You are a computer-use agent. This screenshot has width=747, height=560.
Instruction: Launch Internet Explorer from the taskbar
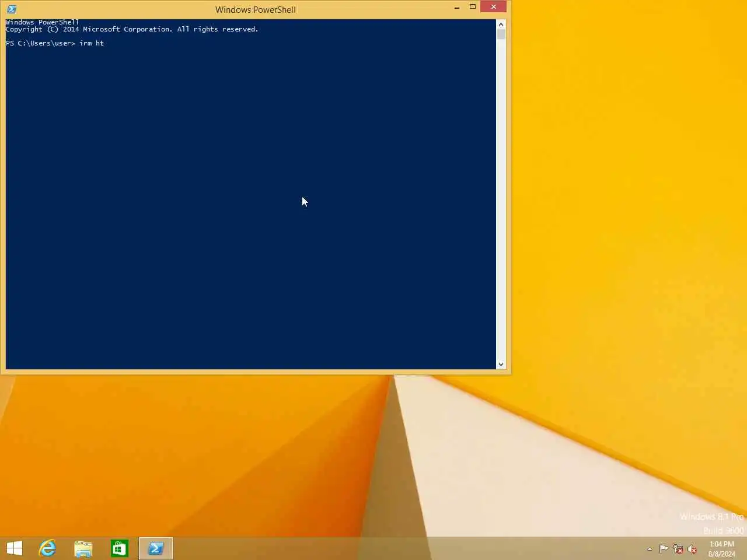click(x=47, y=548)
